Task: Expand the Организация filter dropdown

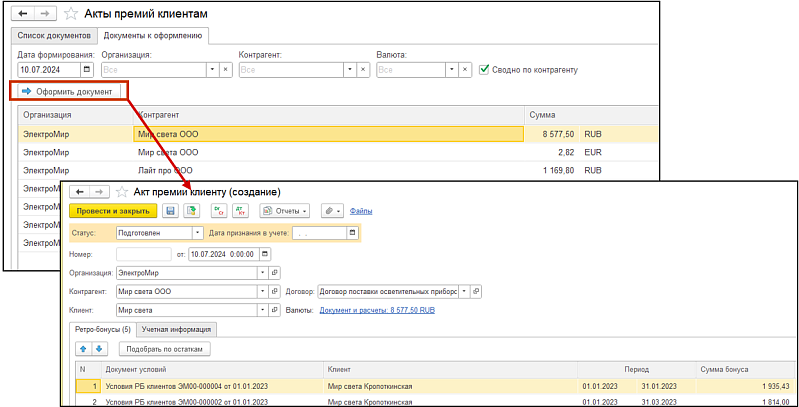Action: pyautogui.click(x=214, y=70)
